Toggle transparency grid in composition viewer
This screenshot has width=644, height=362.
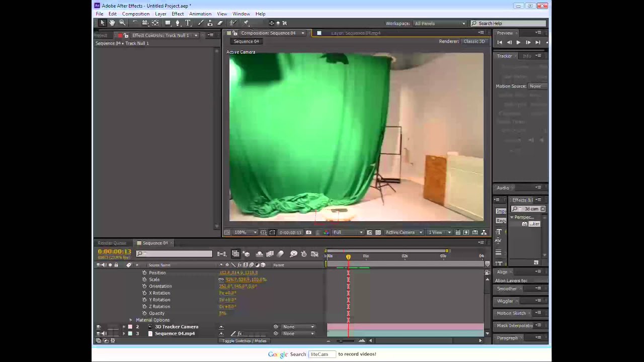tap(378, 232)
